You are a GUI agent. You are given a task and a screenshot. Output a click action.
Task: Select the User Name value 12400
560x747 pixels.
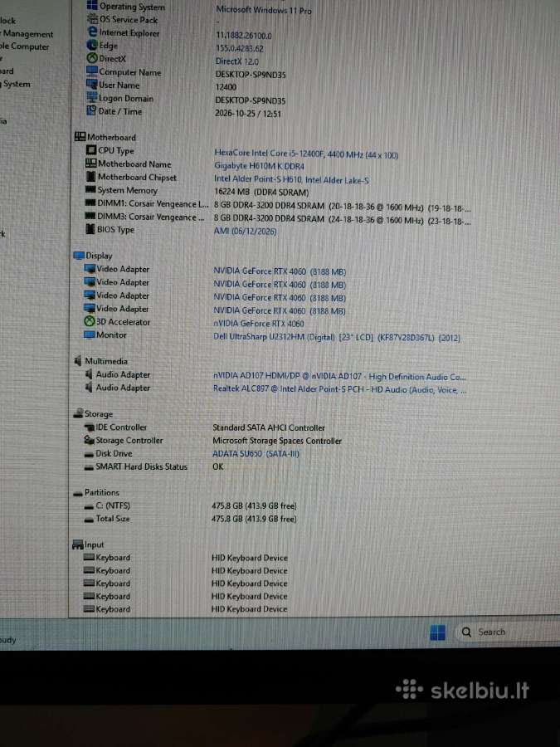[x=226, y=87]
